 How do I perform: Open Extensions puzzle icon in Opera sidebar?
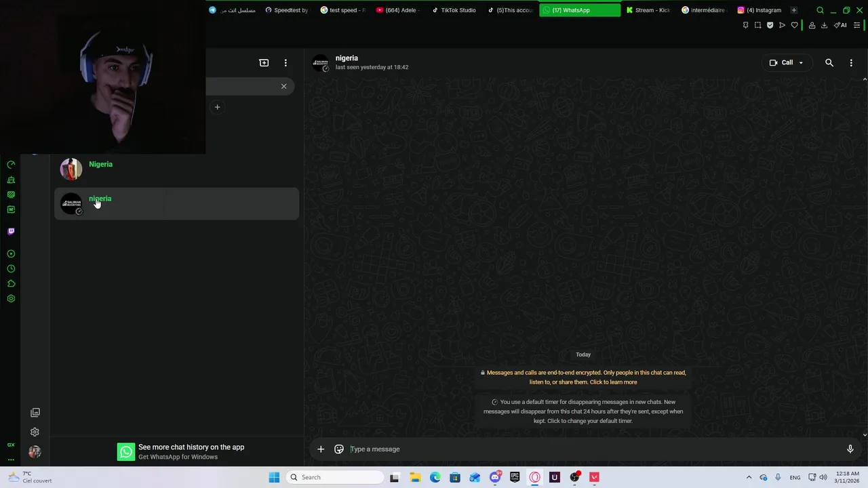[11, 283]
